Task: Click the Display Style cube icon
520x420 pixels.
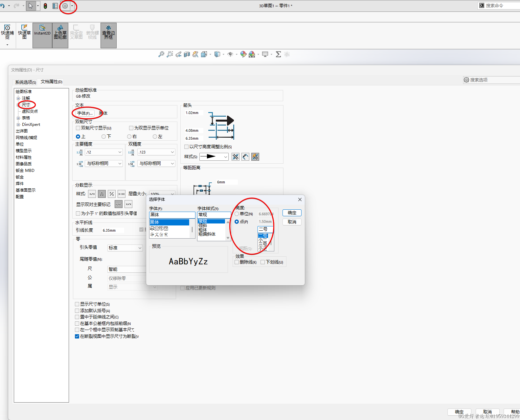Action: (217, 54)
